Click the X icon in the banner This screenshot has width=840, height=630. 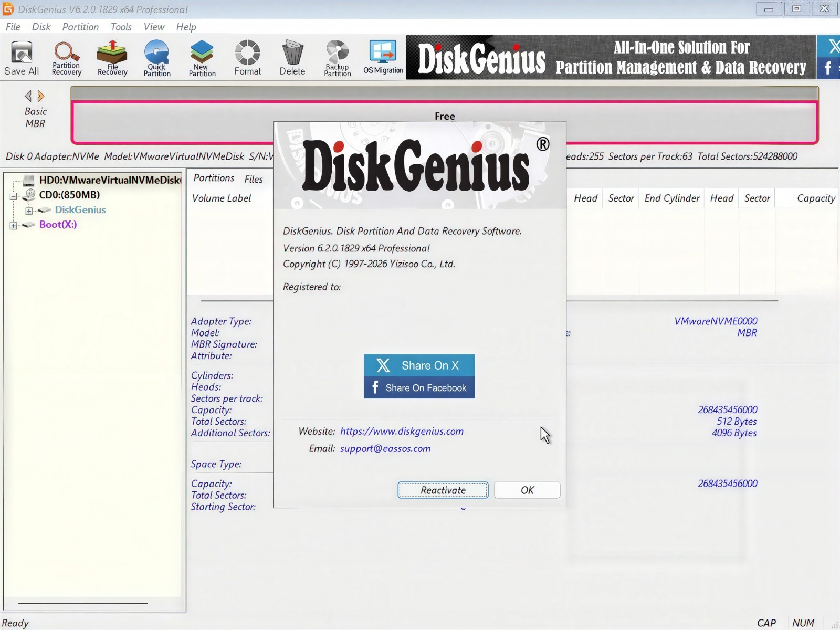[x=833, y=47]
